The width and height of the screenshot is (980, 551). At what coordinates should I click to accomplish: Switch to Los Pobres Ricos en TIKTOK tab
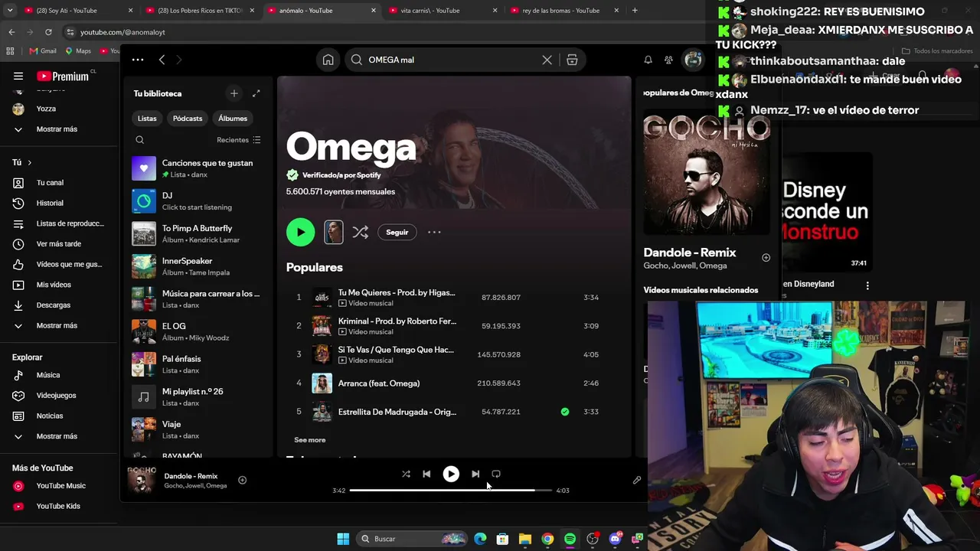click(200, 11)
